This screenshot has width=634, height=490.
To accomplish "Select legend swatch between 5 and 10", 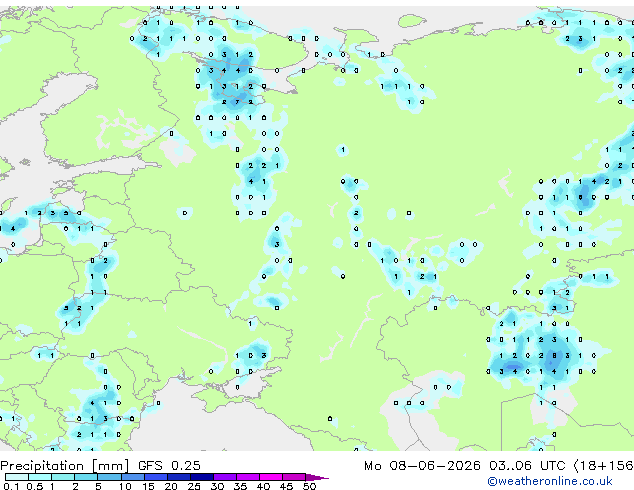I will 109,477.
